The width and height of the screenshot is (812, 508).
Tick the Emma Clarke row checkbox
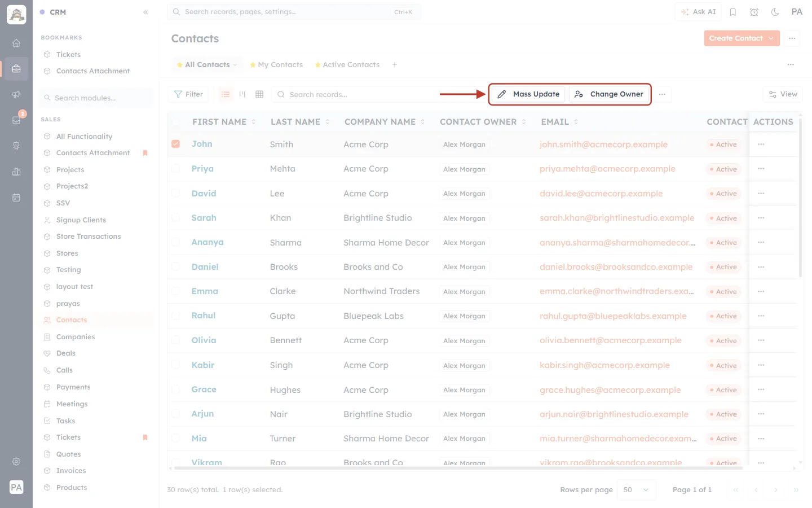tap(176, 291)
